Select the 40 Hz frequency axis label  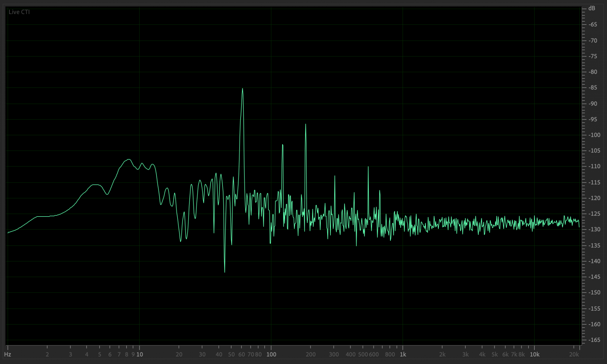[x=219, y=354]
